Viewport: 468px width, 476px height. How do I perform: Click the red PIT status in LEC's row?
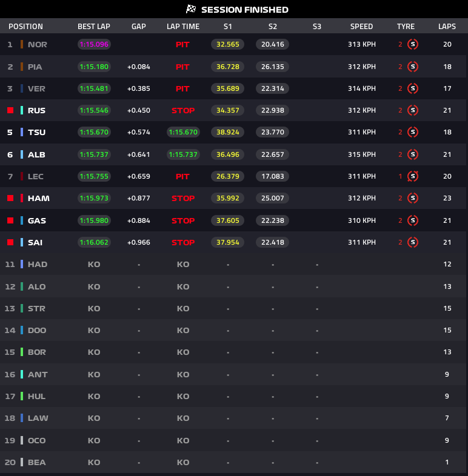point(182,176)
